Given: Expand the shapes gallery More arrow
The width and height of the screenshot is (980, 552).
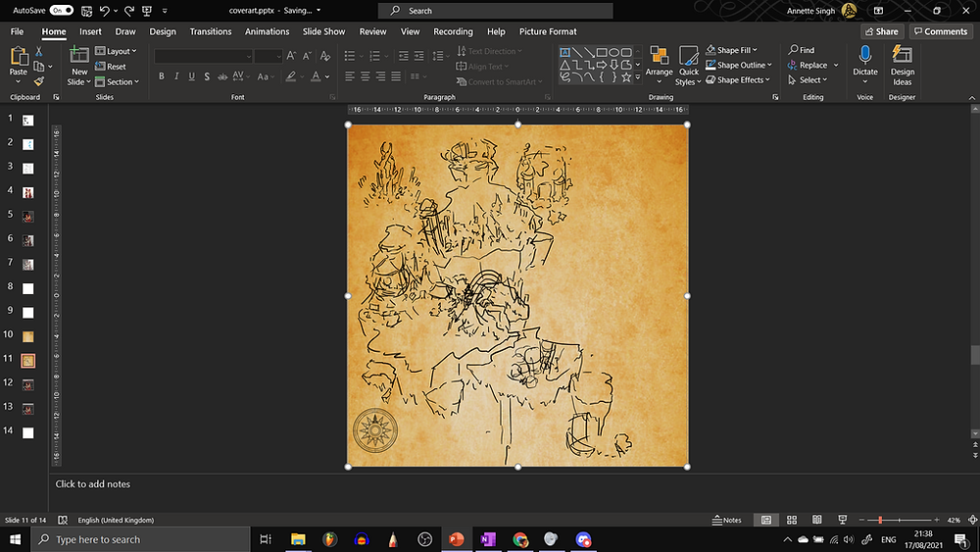Looking at the screenshot, I should pos(638,77).
